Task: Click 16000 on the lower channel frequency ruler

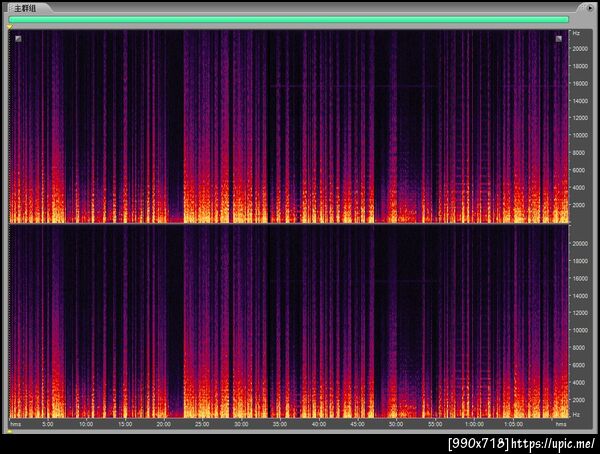Action: pos(580,279)
